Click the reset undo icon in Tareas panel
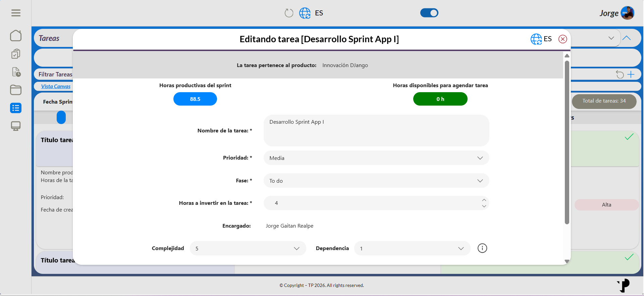Screen dimensions: 644x296 point(620,74)
